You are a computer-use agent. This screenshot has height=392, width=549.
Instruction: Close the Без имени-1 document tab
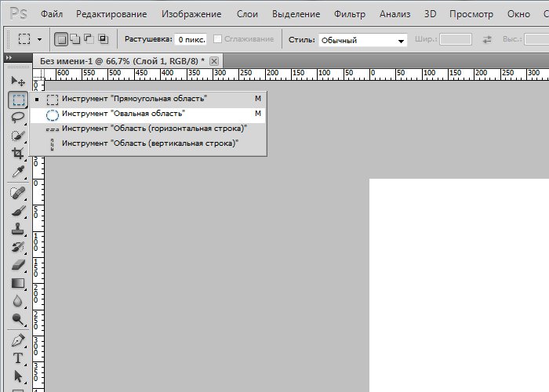click(214, 60)
